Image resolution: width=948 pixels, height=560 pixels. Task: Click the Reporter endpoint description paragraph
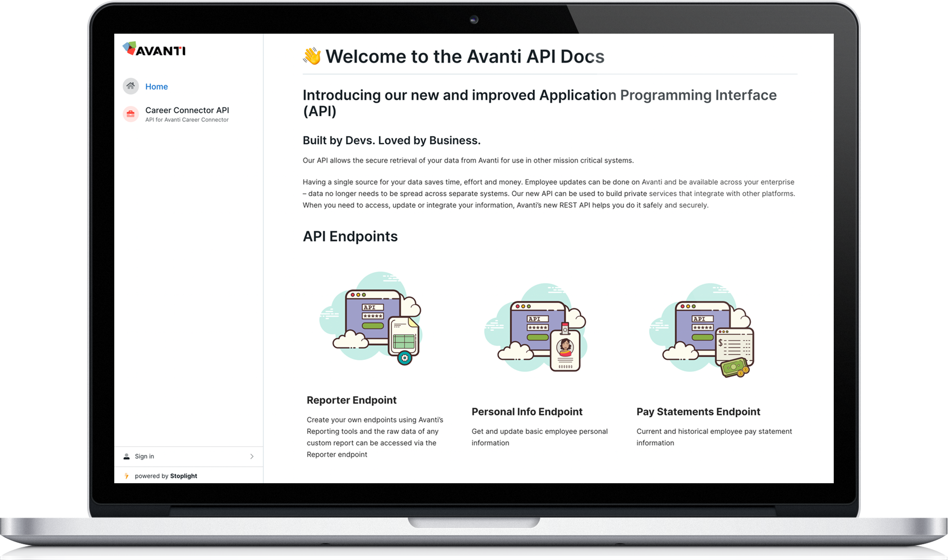pos(375,437)
